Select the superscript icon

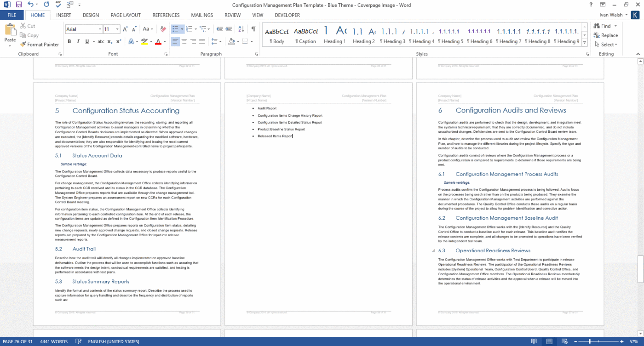tap(118, 41)
